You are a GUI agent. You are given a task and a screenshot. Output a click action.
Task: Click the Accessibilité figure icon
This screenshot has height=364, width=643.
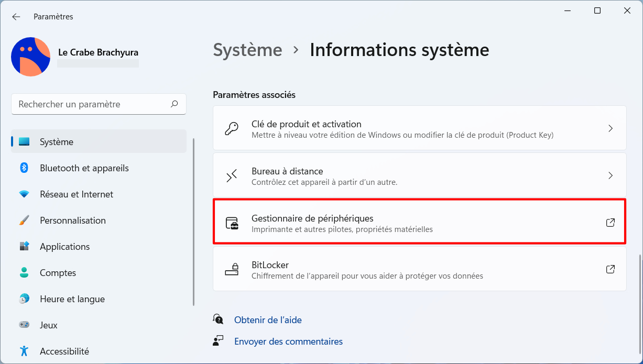(24, 351)
